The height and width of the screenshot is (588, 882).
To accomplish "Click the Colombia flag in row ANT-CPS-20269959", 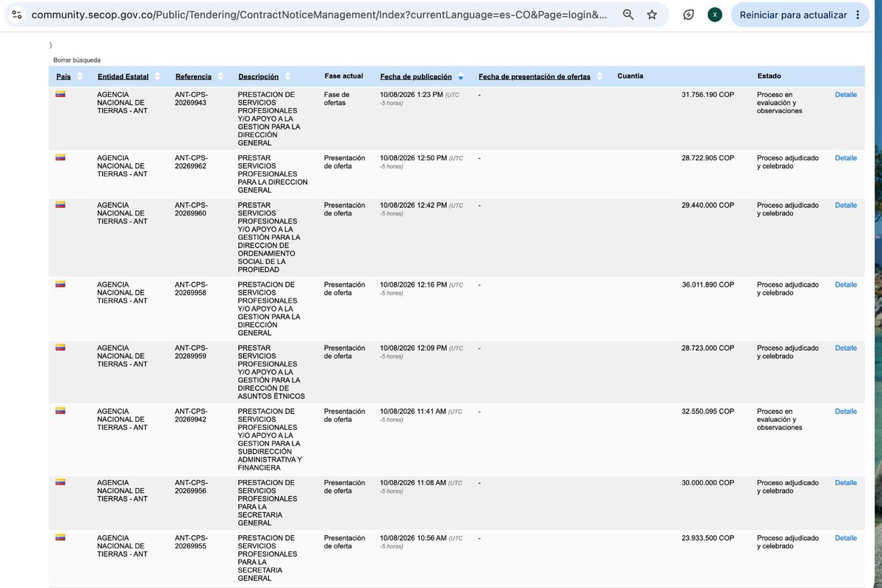I will [x=60, y=348].
